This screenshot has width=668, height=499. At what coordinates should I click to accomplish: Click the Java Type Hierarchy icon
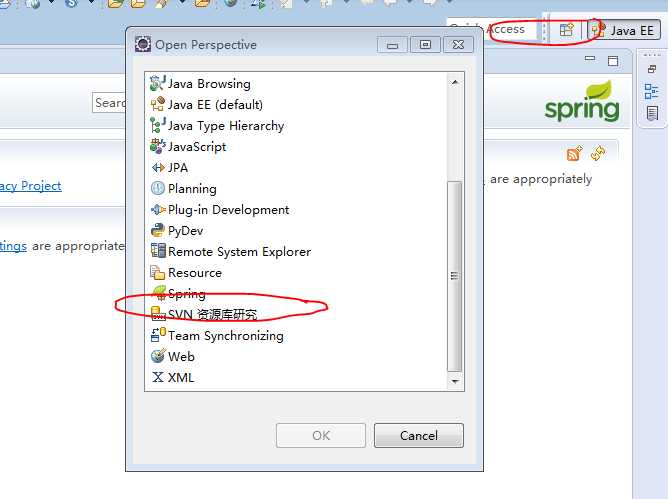(157, 125)
